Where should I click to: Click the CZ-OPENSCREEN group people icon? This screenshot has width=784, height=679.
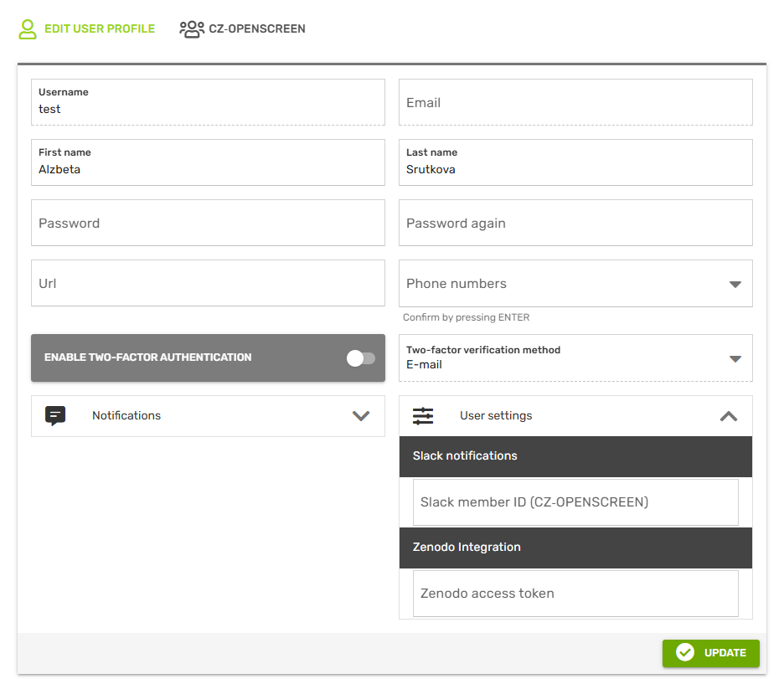pyautogui.click(x=192, y=29)
